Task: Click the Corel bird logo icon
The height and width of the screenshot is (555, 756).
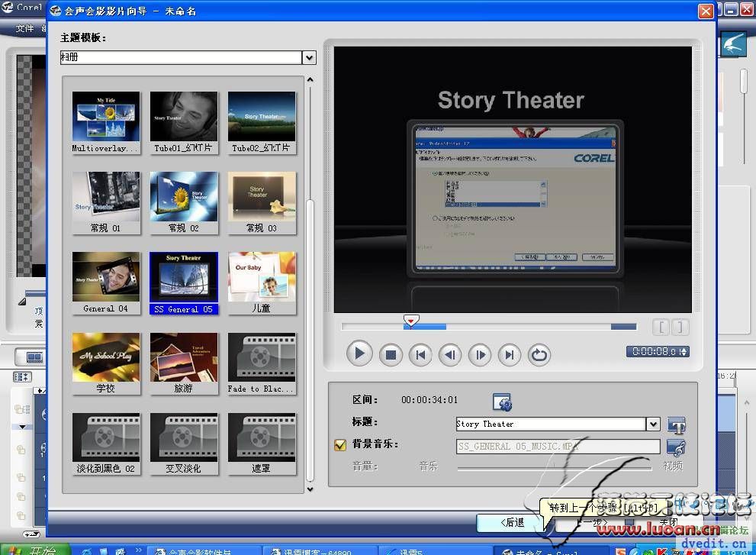Action: click(733, 45)
